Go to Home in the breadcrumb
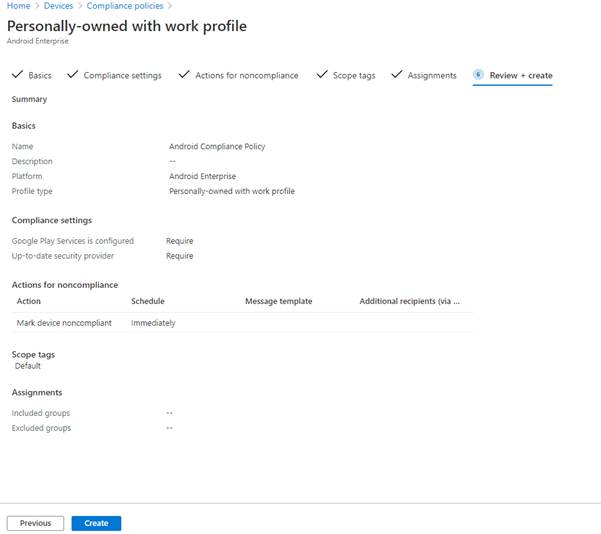This screenshot has width=601, height=534. (x=18, y=6)
